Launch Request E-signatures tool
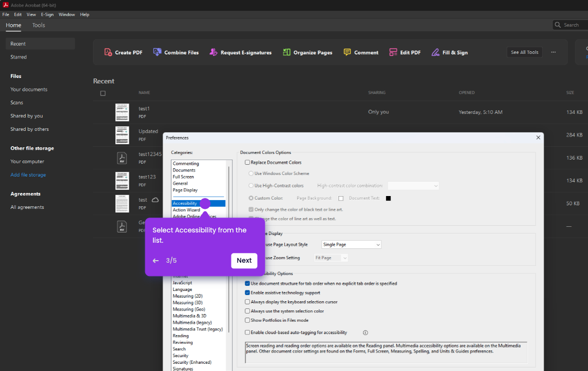This screenshot has width=588, height=371. 240,52
